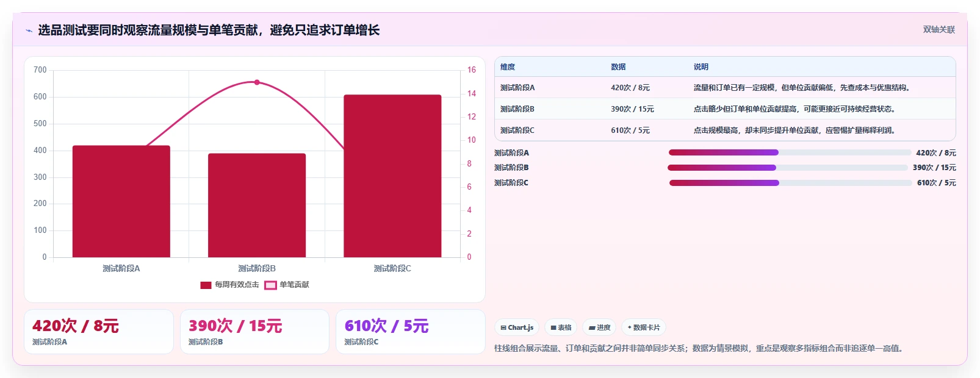The height and width of the screenshot is (378, 980).
Task: Select the 表格 tag chip
Action: click(561, 327)
